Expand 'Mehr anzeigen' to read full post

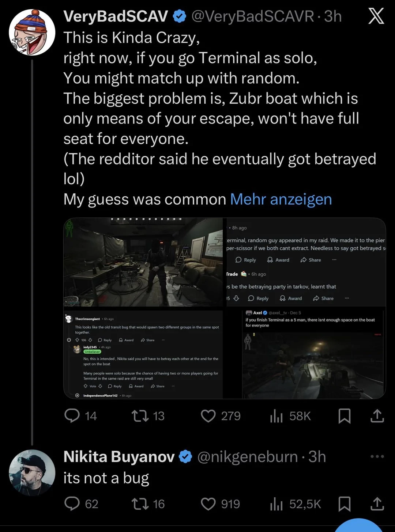(281, 199)
